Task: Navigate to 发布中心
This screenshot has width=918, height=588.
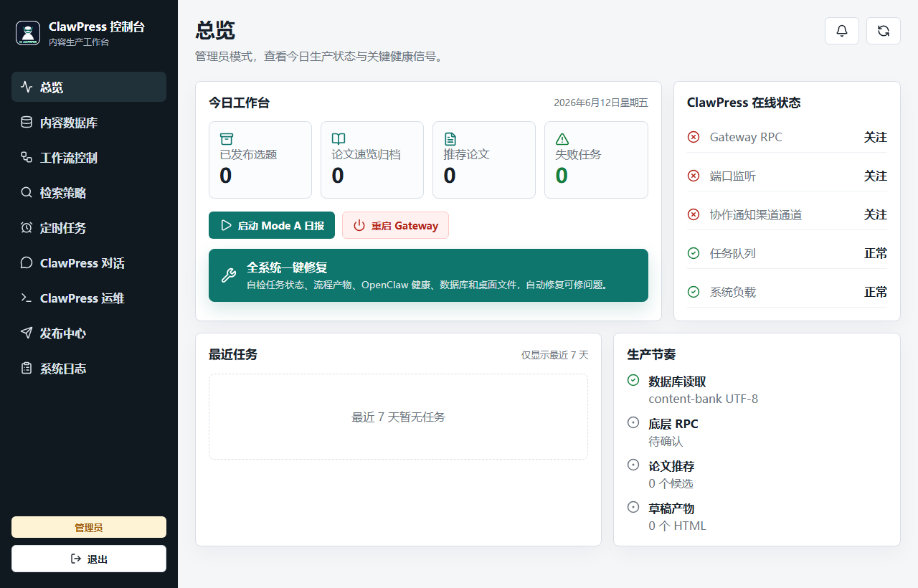Action: (x=89, y=333)
